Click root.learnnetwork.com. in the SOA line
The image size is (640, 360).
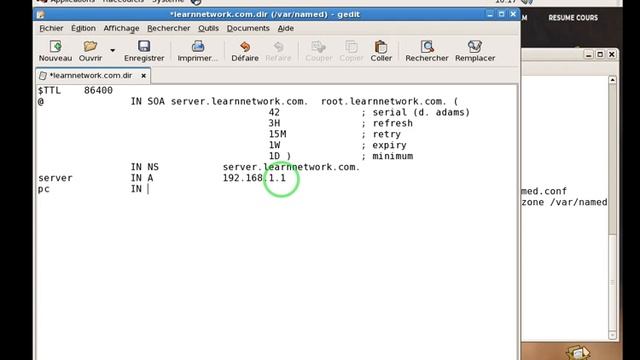point(384,101)
